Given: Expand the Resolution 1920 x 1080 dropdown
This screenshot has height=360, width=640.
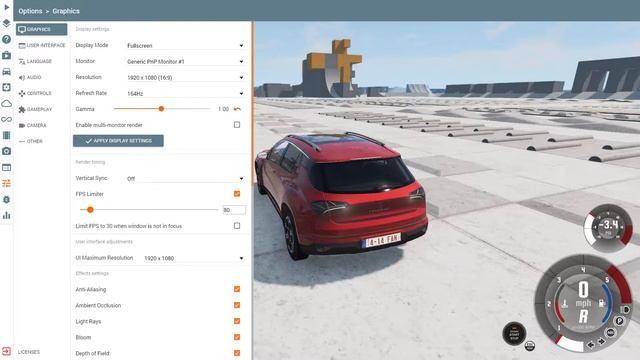Looking at the screenshot, I should pyautogui.click(x=185, y=77).
